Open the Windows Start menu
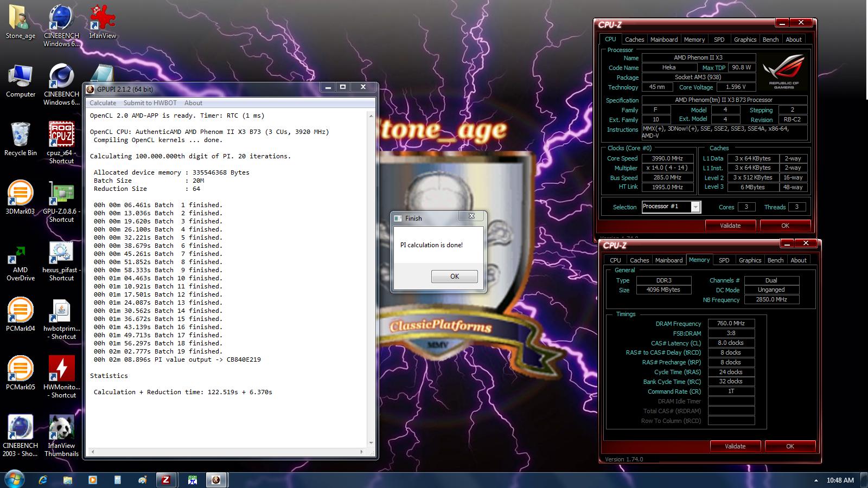 (14, 480)
